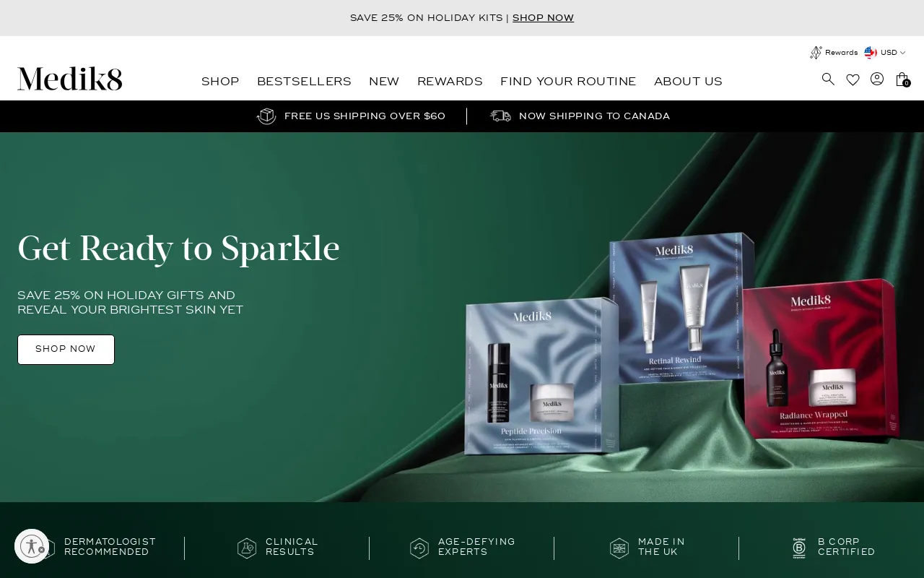Screen dimensions: 924x578
Task: Open the SHOP menu
Action: [x=220, y=82]
